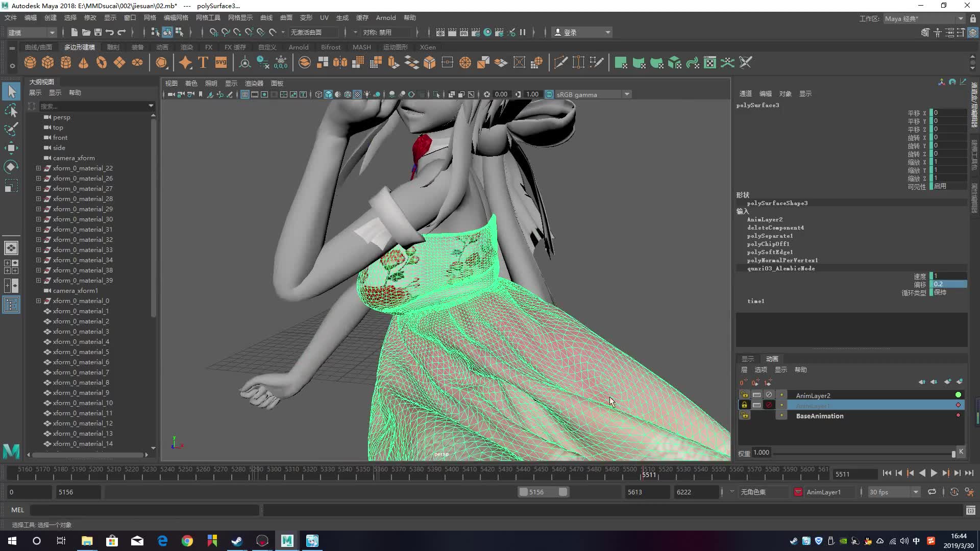Click the polygon sphere shelf icon
Viewport: 980px width, 551px height.
point(30,63)
